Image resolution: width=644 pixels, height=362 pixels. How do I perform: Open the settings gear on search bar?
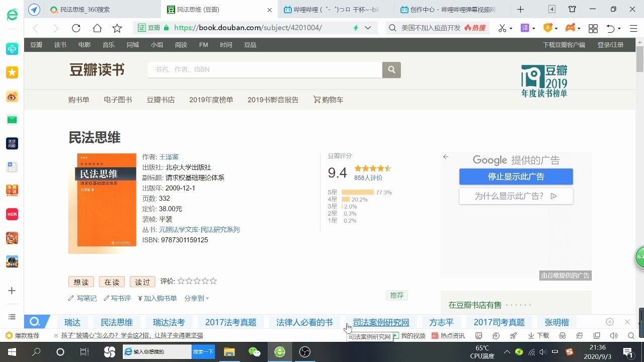(x=610, y=322)
